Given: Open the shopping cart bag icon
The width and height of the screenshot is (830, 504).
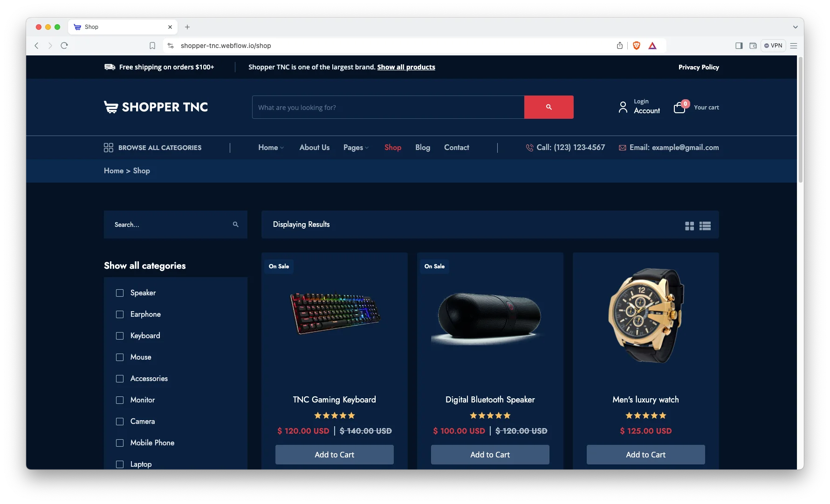Looking at the screenshot, I should point(679,108).
